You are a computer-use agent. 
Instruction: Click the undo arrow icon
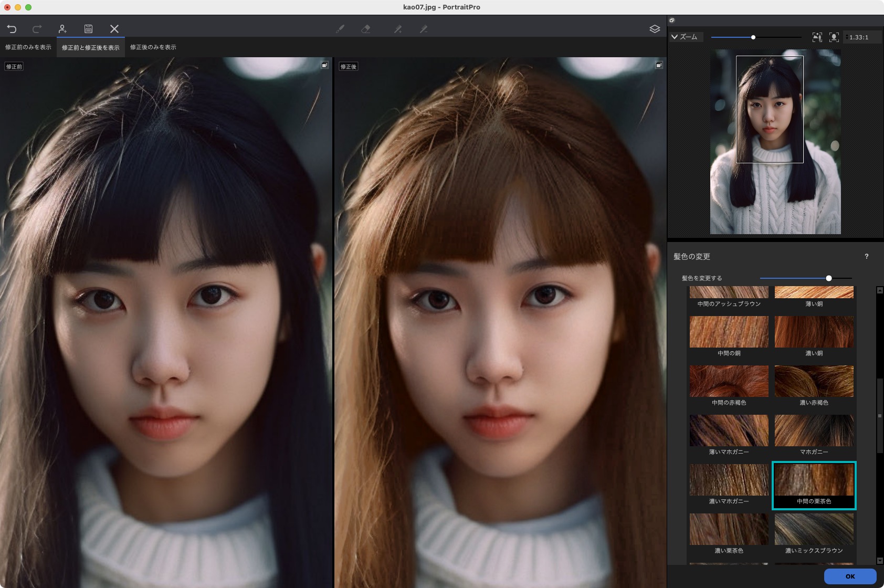pyautogui.click(x=12, y=29)
